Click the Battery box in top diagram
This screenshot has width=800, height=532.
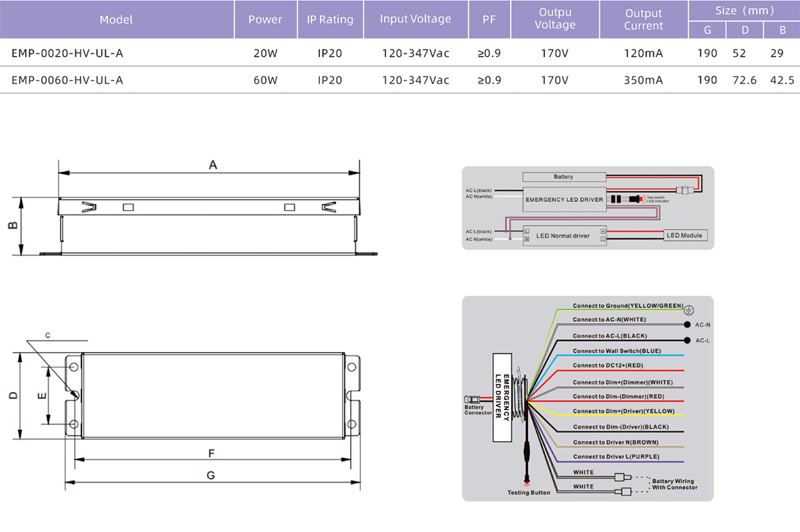point(563,177)
